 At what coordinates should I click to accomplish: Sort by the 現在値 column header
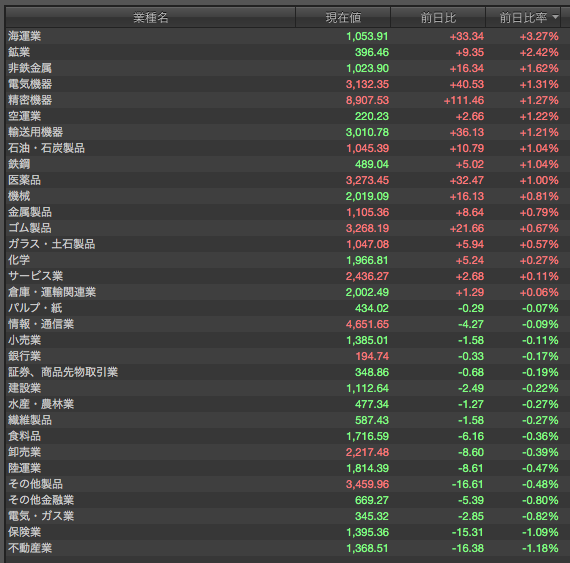343,17
